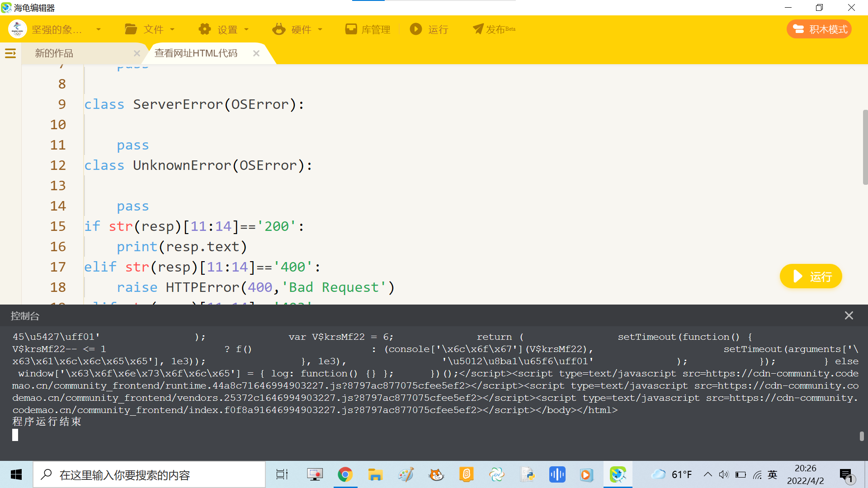Click the raise HTTPError 'Bad Request' line

coord(256,287)
